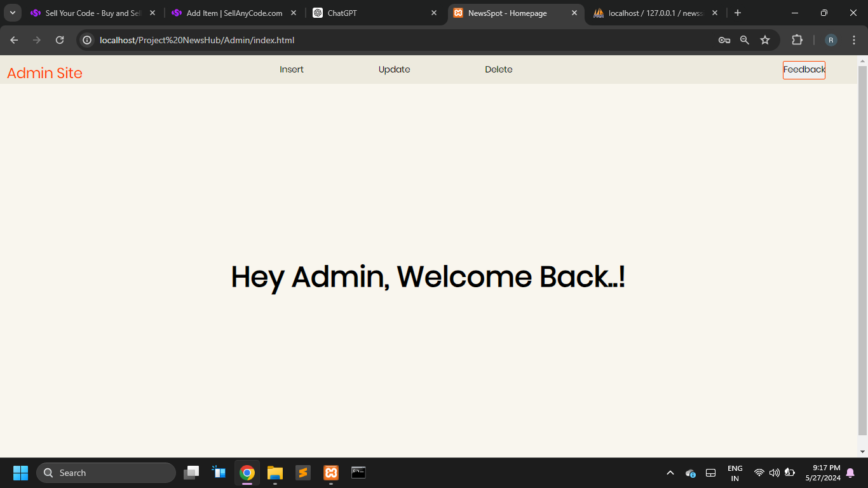
Task: Open the Chrome extensions puzzle icon
Action: pos(797,40)
